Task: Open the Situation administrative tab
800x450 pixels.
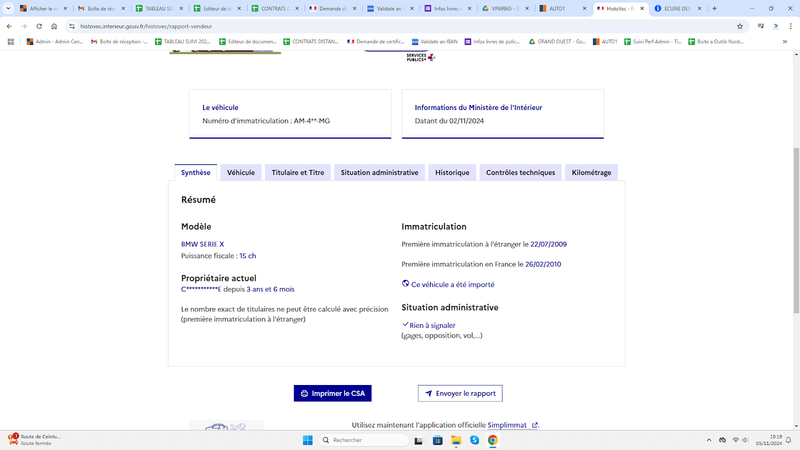Action: 379,172
